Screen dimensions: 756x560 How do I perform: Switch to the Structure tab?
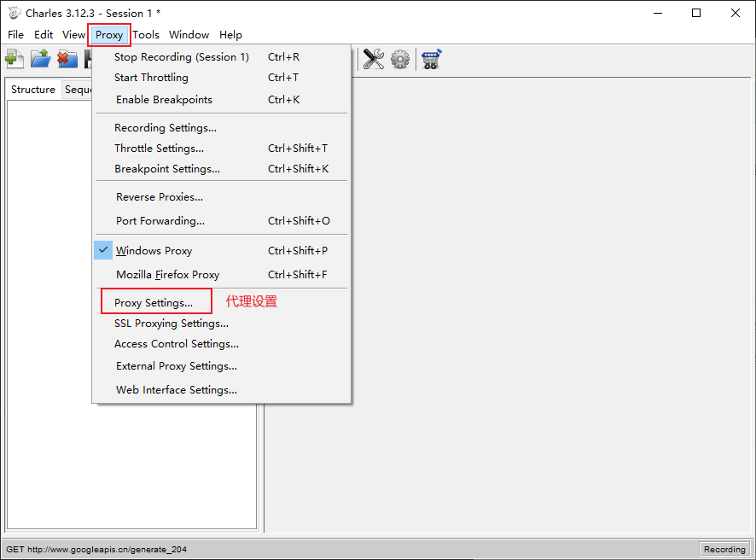click(33, 90)
